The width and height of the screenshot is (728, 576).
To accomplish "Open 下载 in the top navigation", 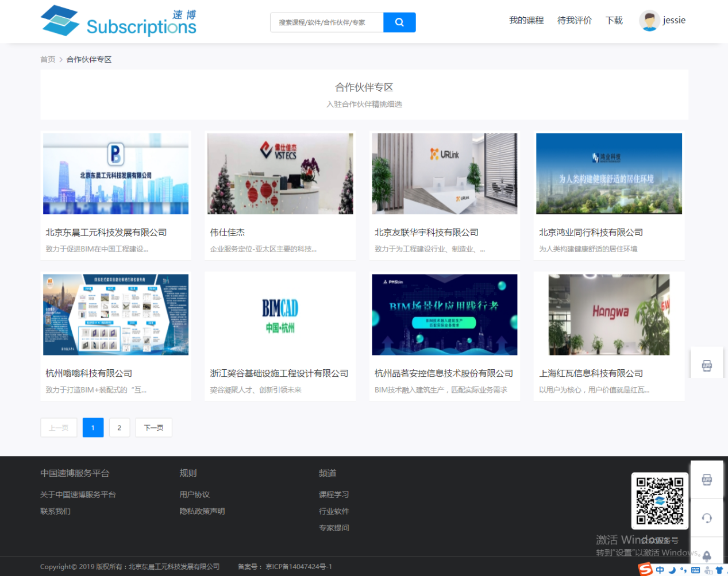I will pos(614,20).
